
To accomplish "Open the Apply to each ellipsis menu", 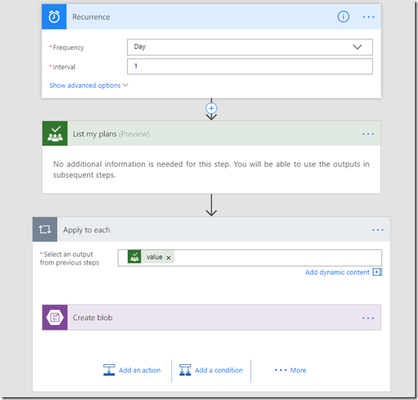I will pyautogui.click(x=378, y=230).
